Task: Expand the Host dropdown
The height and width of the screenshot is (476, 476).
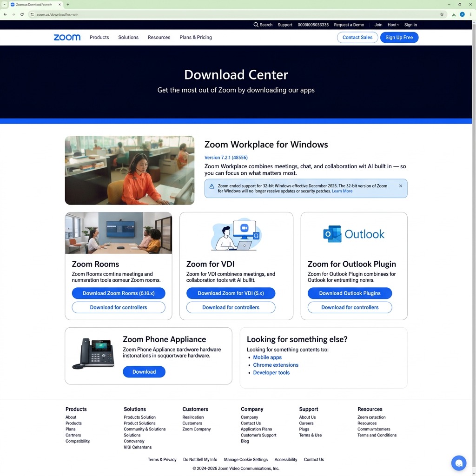Action: [393, 25]
